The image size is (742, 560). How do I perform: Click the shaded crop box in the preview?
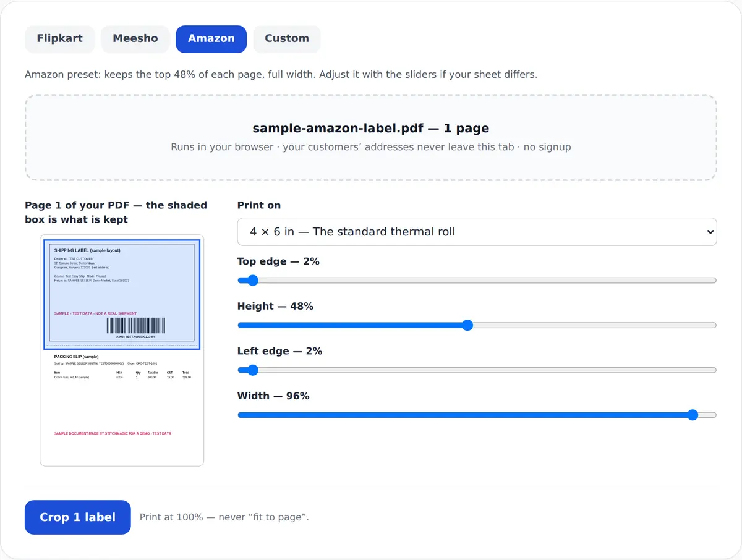[x=122, y=295]
